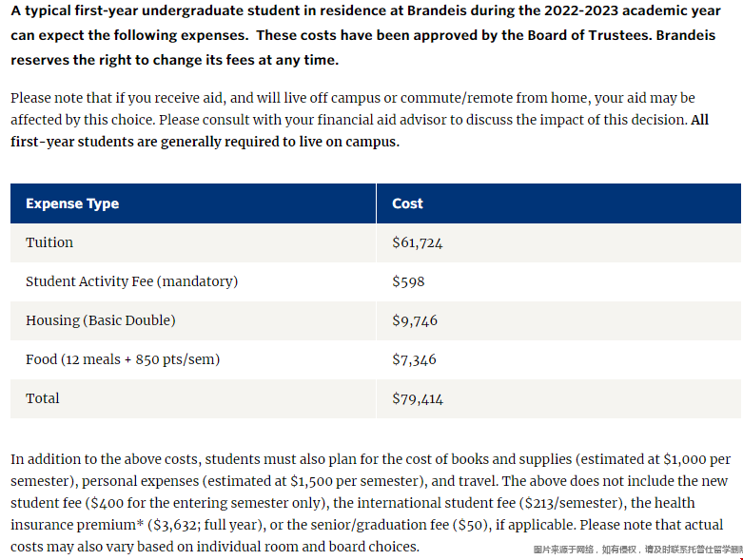Click the Expense Type column header

click(x=72, y=203)
